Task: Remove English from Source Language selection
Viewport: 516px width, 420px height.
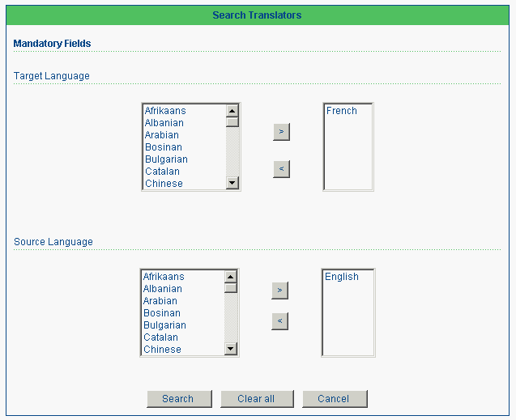Action: pyautogui.click(x=279, y=321)
